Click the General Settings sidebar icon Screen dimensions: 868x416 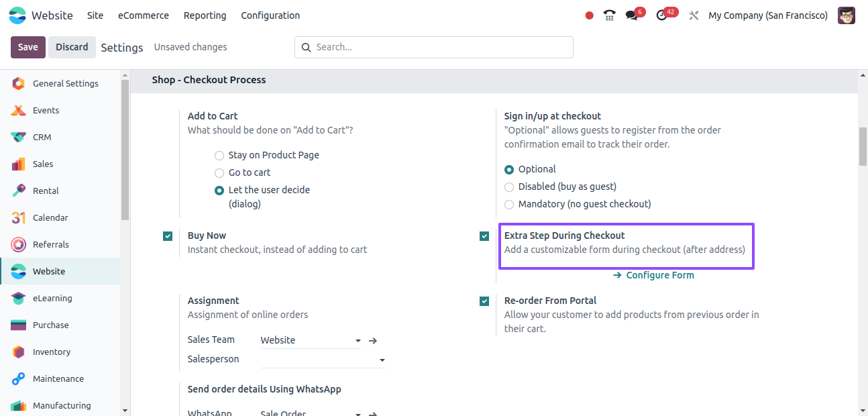click(19, 83)
